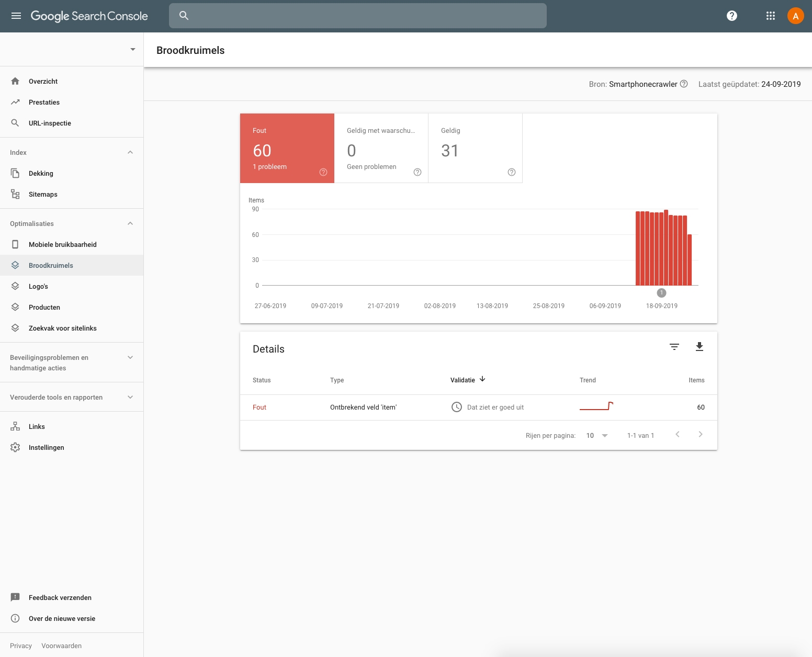
Task: Open the hamburger main menu
Action: click(x=16, y=16)
